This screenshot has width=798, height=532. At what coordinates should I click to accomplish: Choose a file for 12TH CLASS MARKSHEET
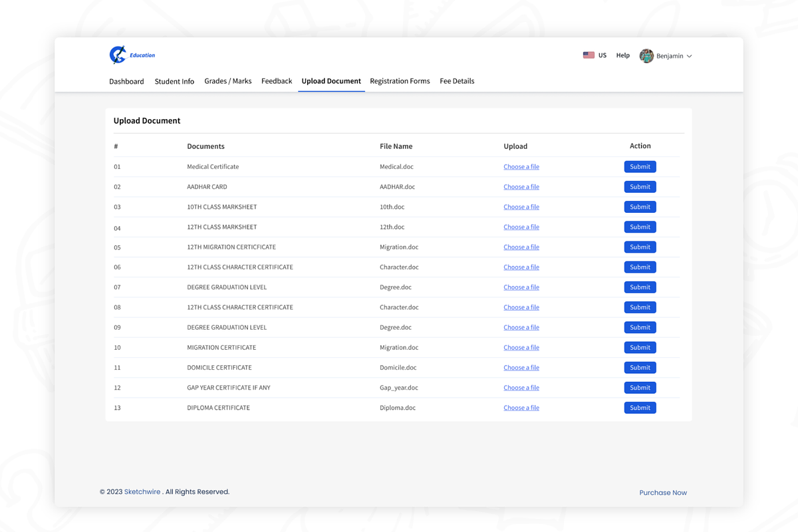tap(521, 227)
